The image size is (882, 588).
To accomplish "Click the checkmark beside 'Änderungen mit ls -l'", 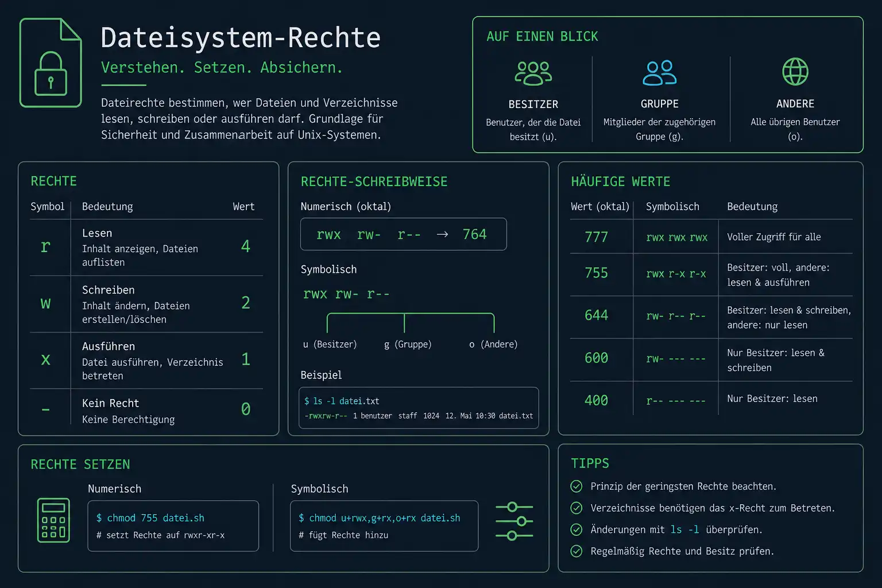I will (577, 529).
